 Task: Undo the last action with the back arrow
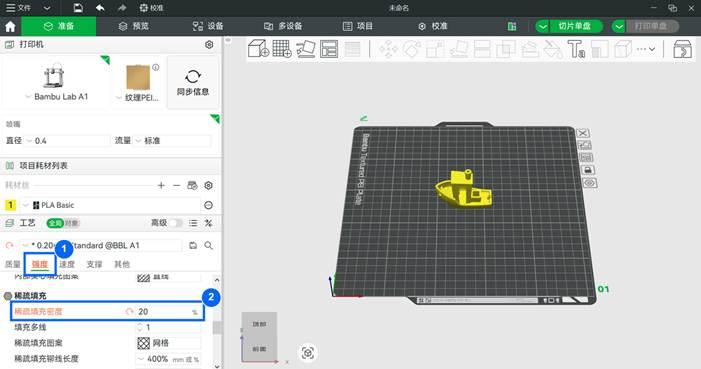pyautogui.click(x=100, y=8)
